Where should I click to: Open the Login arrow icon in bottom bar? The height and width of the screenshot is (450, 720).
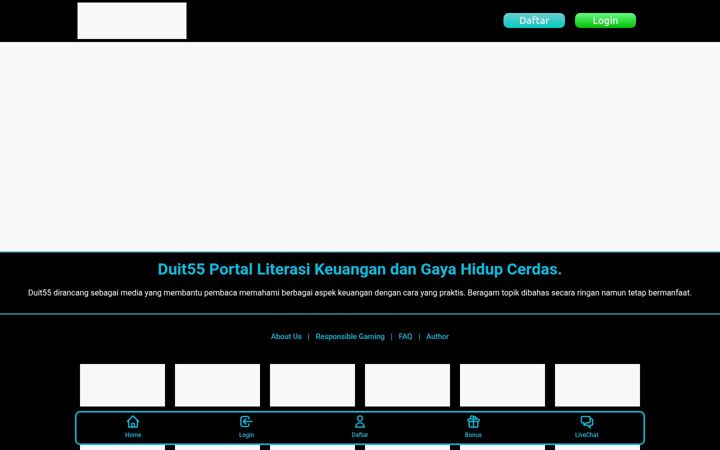tap(246, 422)
